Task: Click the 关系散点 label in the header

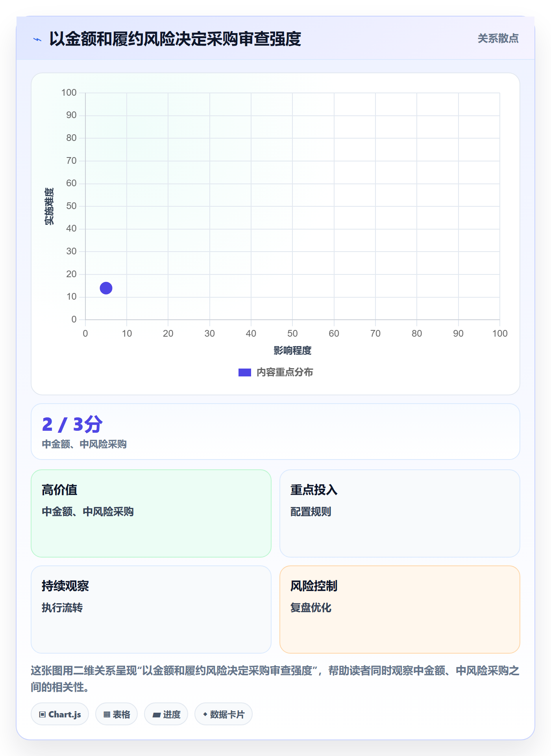Action: coord(498,39)
